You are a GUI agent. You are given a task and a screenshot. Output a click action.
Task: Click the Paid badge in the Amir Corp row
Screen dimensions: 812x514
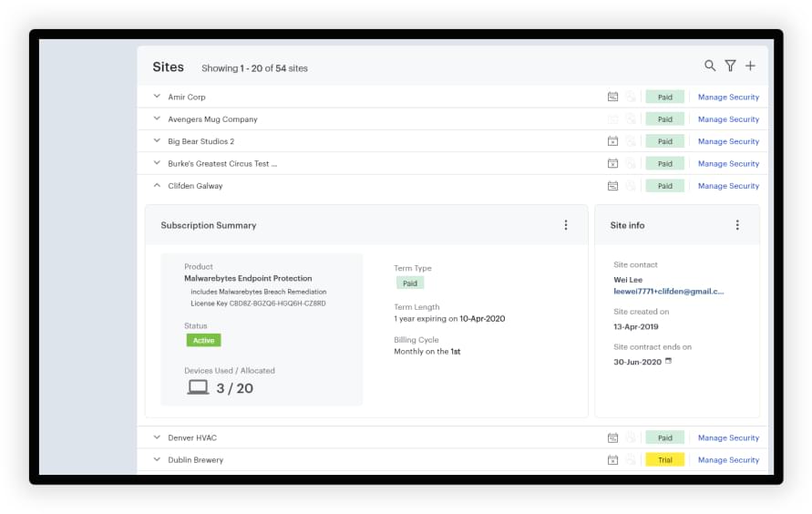click(x=665, y=97)
